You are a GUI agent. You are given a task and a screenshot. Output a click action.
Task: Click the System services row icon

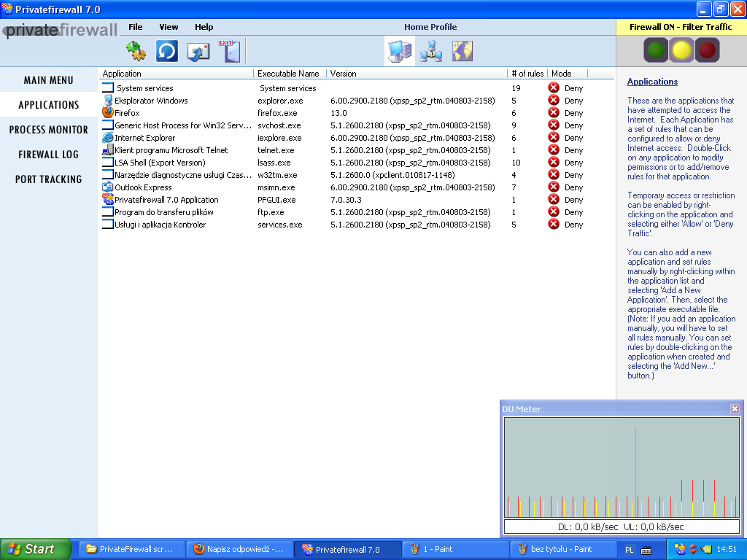108,87
